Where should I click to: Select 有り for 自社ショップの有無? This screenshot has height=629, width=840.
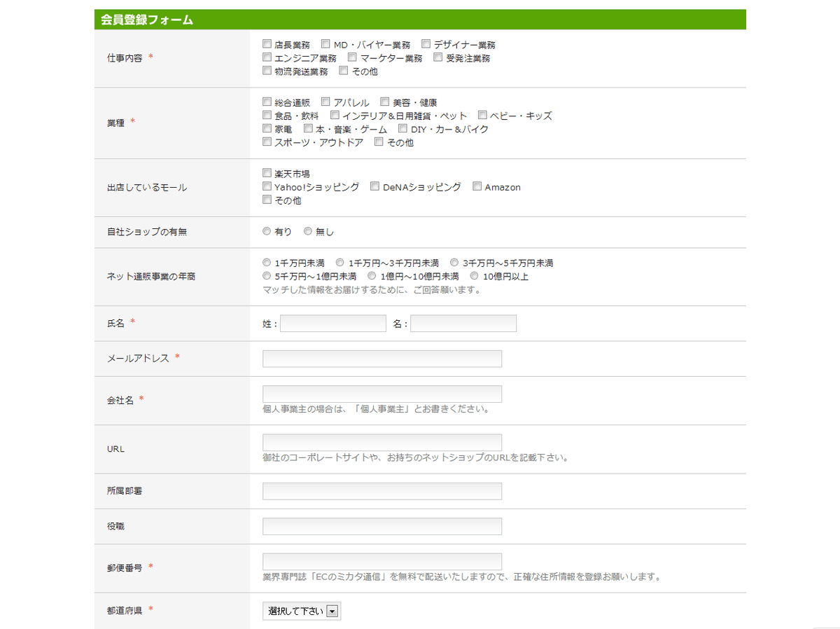(x=267, y=231)
